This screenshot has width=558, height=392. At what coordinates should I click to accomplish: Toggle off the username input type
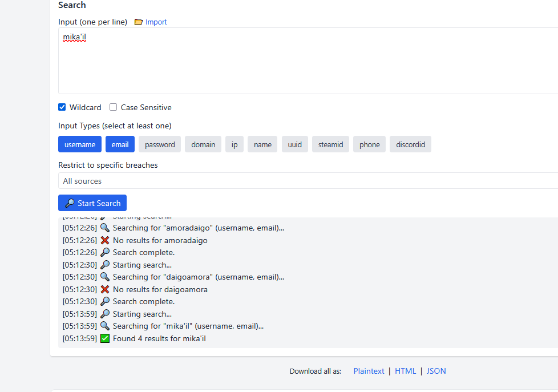[x=80, y=144]
